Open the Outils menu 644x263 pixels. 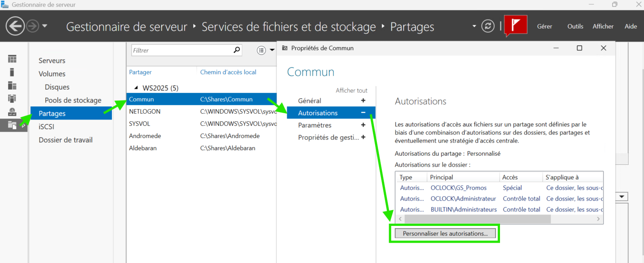[575, 26]
